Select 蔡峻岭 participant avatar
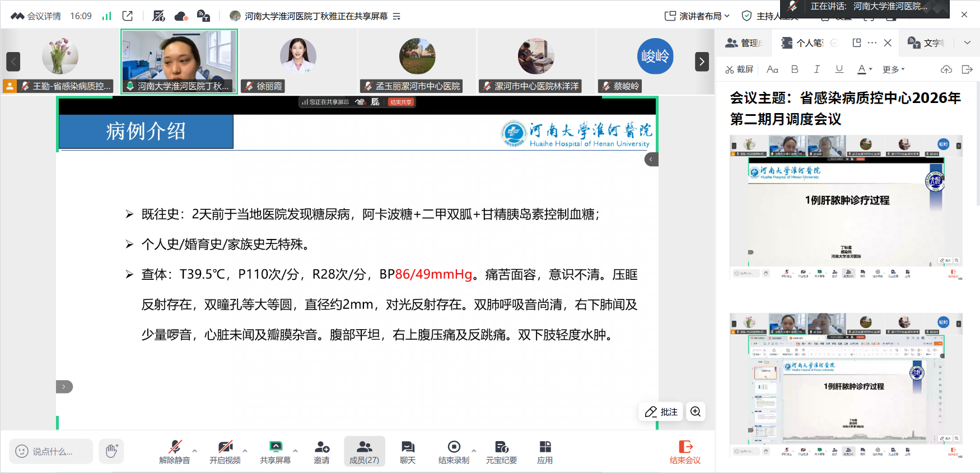The image size is (980, 473). pos(655,56)
